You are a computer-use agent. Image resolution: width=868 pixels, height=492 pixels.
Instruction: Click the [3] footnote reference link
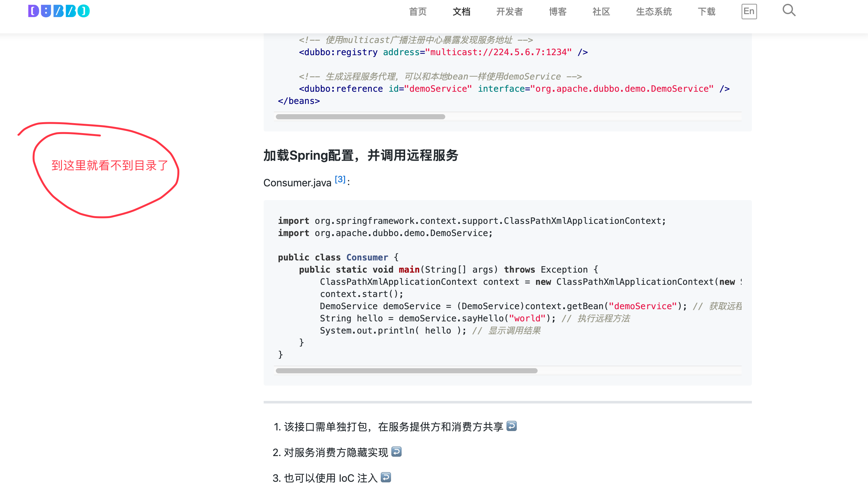(x=340, y=179)
